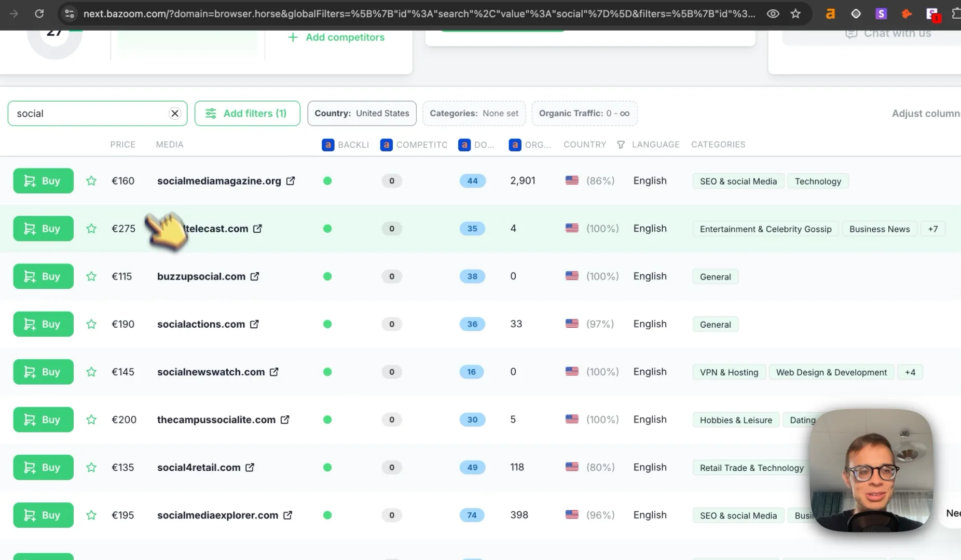Open socialmediaexplorer.com external link icon
Screen dimensions: 961x560
pyautogui.click(x=287, y=515)
